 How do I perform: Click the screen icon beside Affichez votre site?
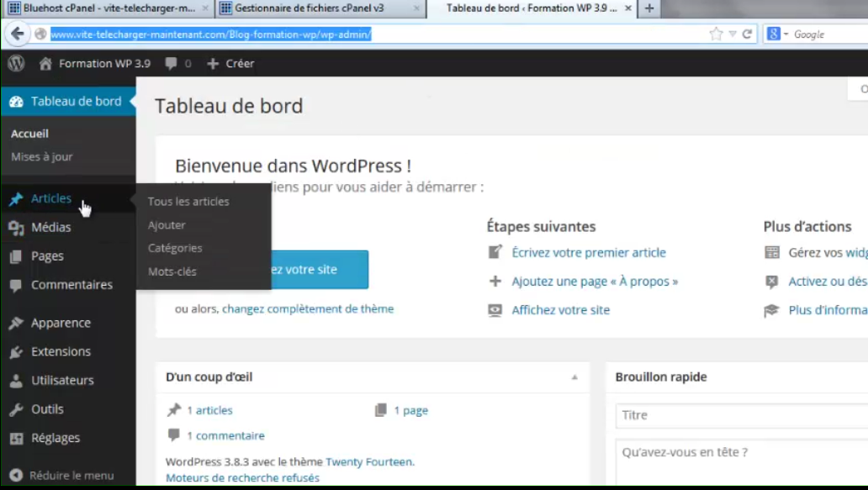pyautogui.click(x=495, y=309)
